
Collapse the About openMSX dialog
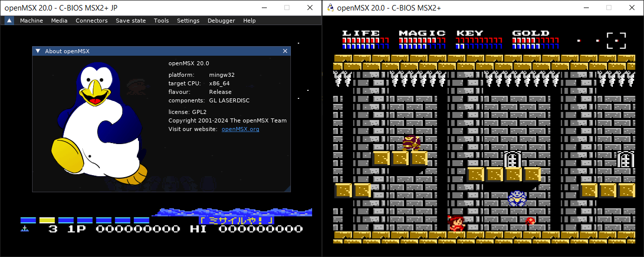(x=38, y=51)
